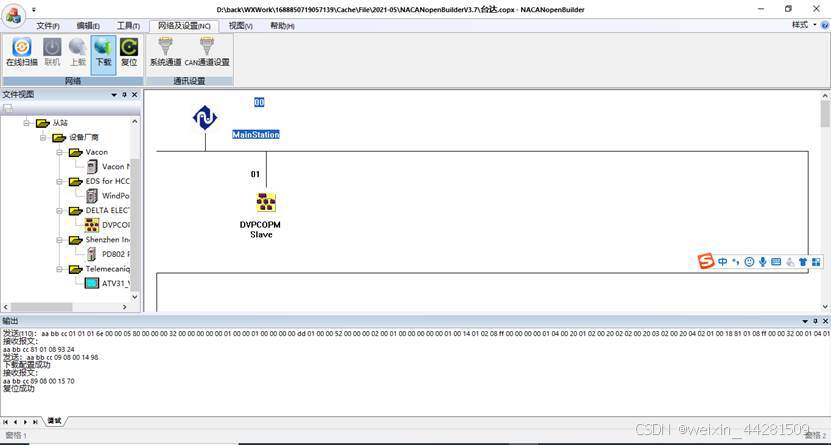This screenshot has height=445, width=831.
Task: Collapse the Telemecaniq folder node
Action: tap(60, 269)
